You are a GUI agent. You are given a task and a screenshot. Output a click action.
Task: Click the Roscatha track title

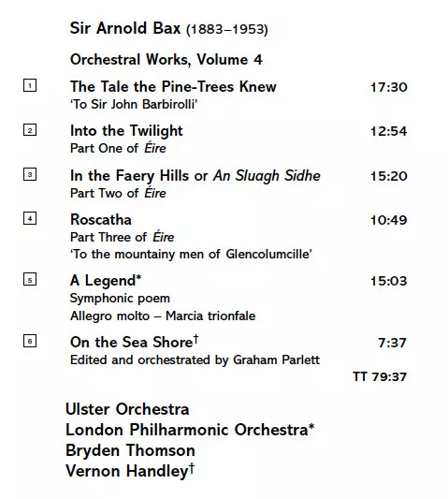(101, 220)
